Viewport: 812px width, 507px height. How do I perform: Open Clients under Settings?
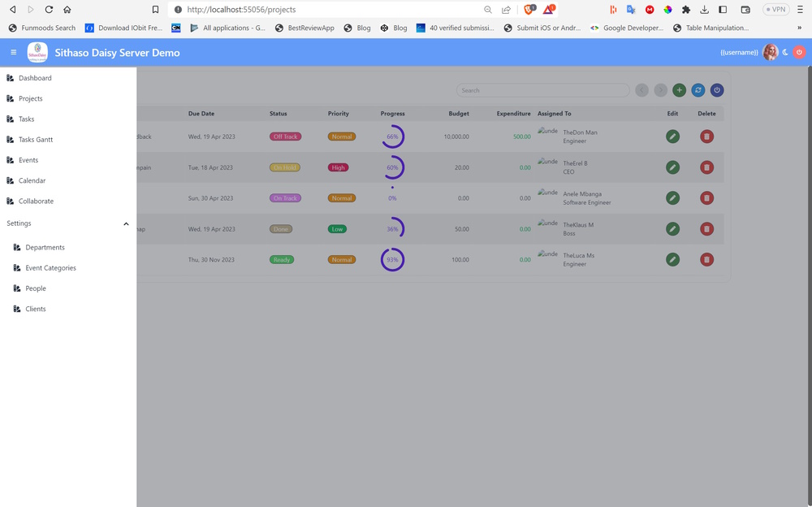coord(36,309)
